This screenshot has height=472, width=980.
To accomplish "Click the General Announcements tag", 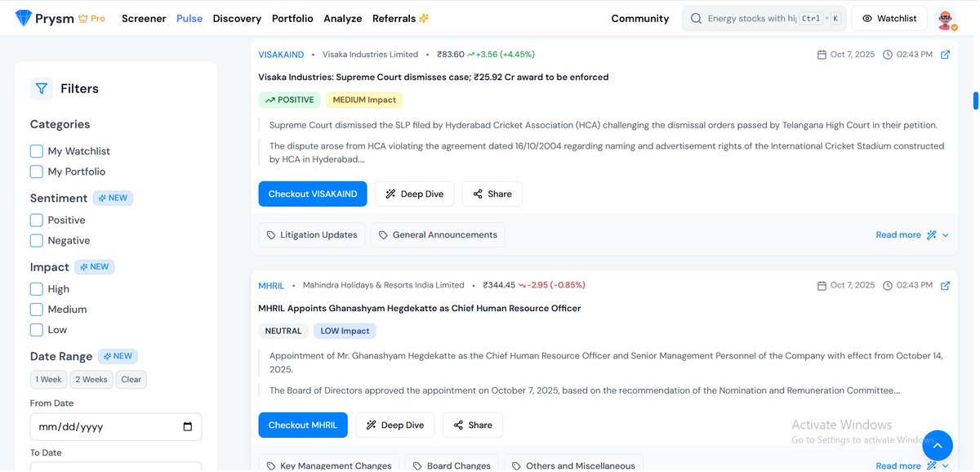I will pos(438,235).
